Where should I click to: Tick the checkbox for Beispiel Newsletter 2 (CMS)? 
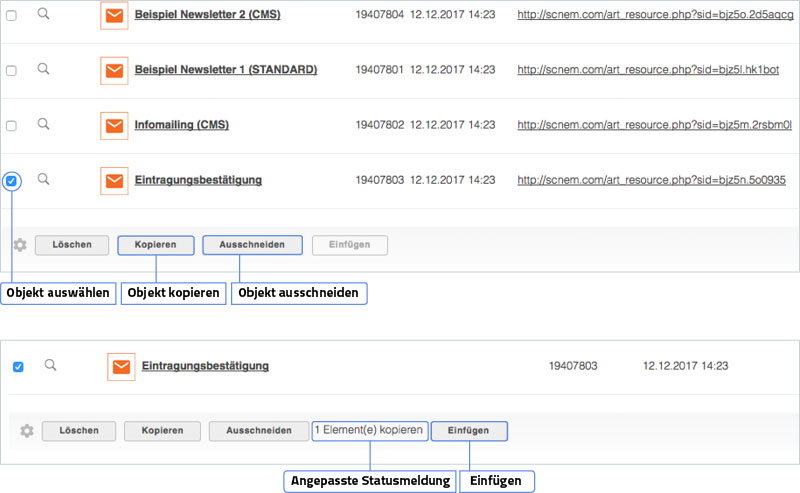[11, 16]
